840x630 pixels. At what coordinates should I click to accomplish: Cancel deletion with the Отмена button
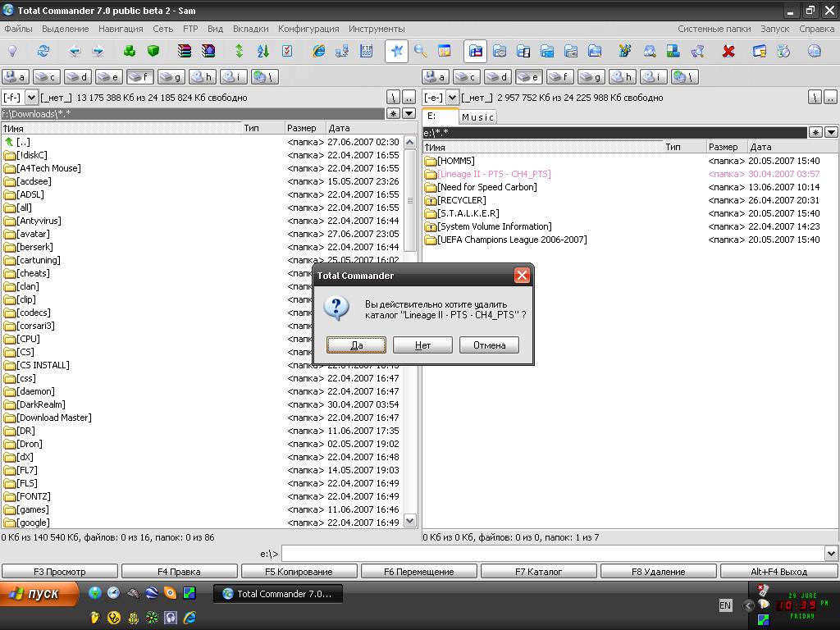pos(489,345)
